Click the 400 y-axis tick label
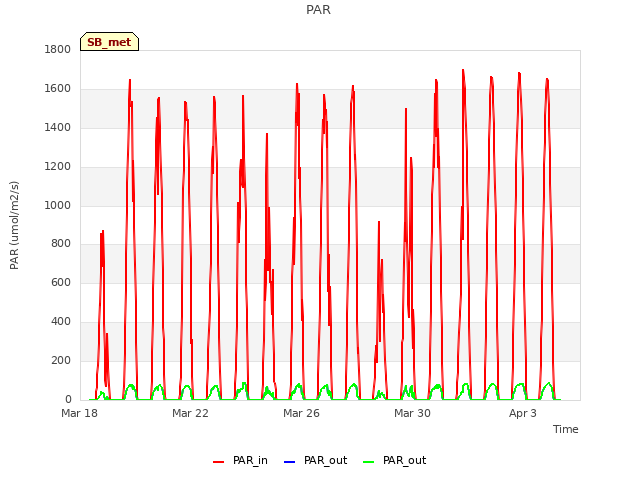Screen dimensions: 640x480 tap(61, 322)
